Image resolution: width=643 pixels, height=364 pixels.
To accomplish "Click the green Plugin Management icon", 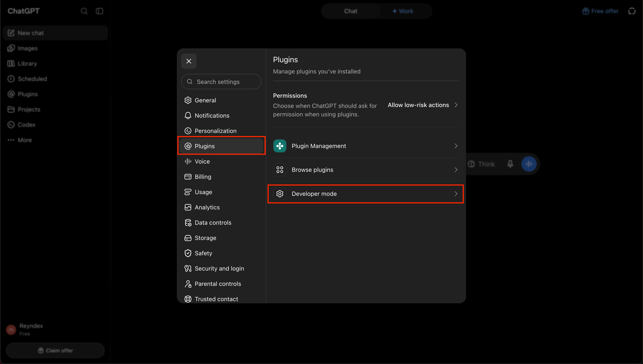I will (280, 146).
